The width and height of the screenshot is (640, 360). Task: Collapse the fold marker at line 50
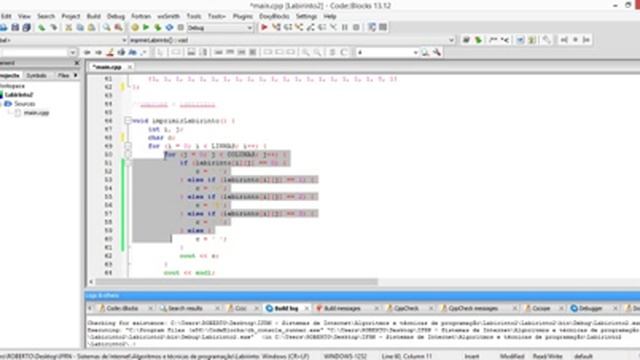(x=128, y=154)
